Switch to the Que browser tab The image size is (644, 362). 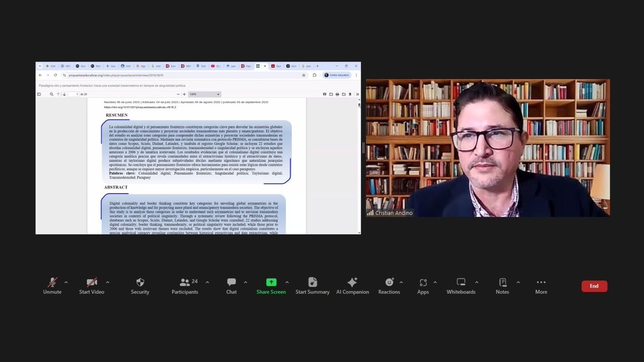pos(276,66)
